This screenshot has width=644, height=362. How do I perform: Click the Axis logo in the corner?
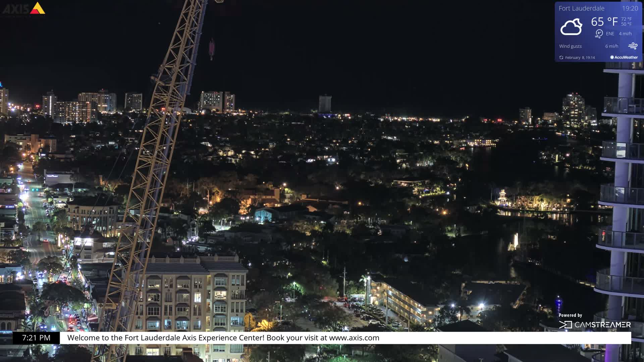24,9
